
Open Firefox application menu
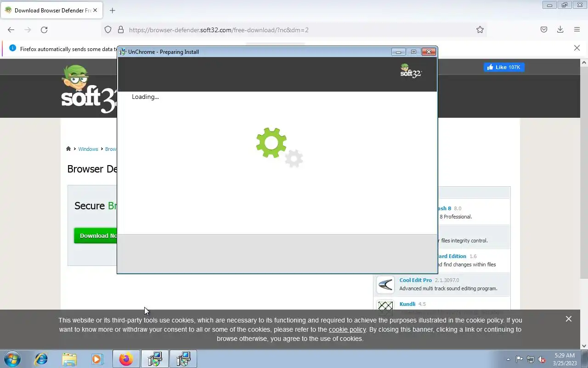tap(577, 29)
